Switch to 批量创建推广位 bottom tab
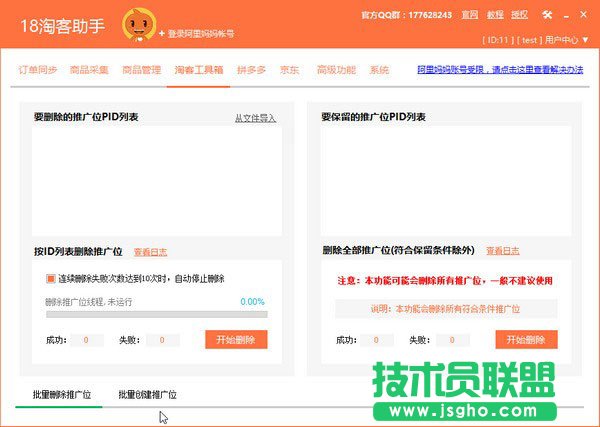The width and height of the screenshot is (600, 427). point(147,395)
